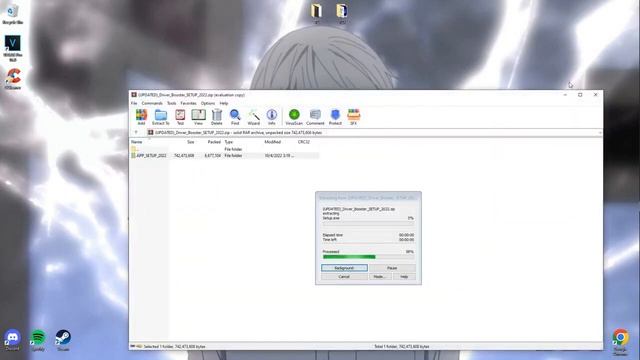Open the Commands menu
This screenshot has height=360, width=640.
click(152, 103)
